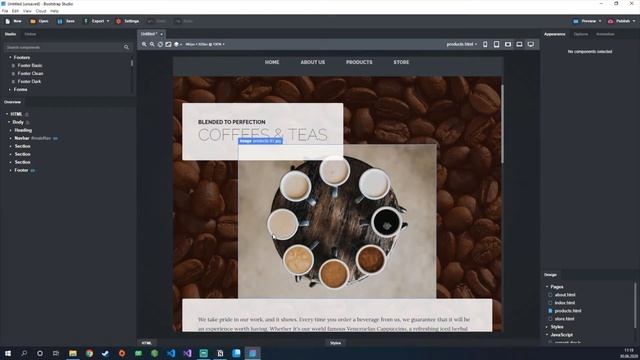Open about.html in Pages list
640x360 pixels.
click(565, 295)
